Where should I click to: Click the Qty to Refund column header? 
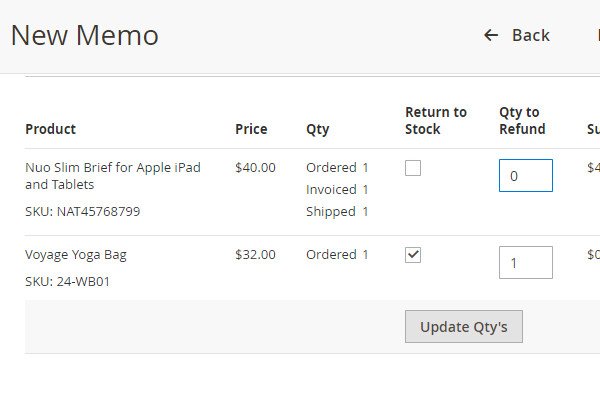pyautogui.click(x=522, y=120)
